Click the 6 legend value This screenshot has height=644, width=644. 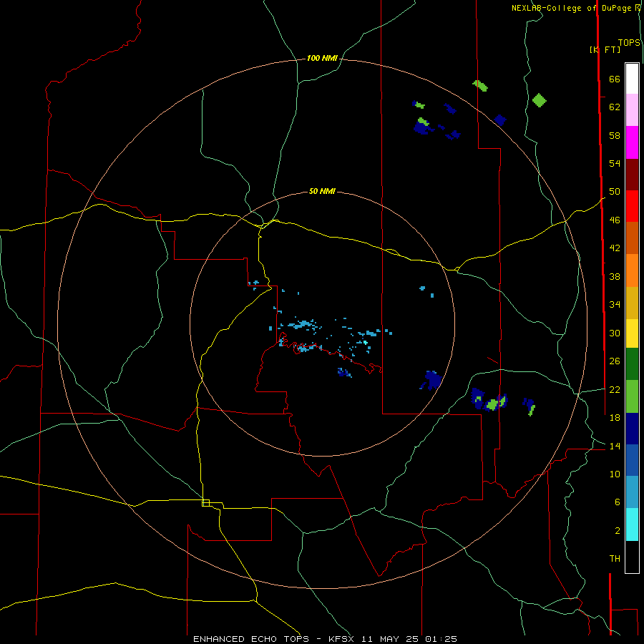click(618, 502)
